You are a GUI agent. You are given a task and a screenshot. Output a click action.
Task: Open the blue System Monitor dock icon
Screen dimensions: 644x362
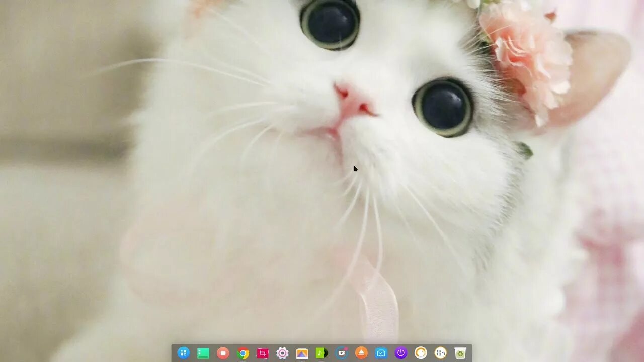click(x=381, y=353)
